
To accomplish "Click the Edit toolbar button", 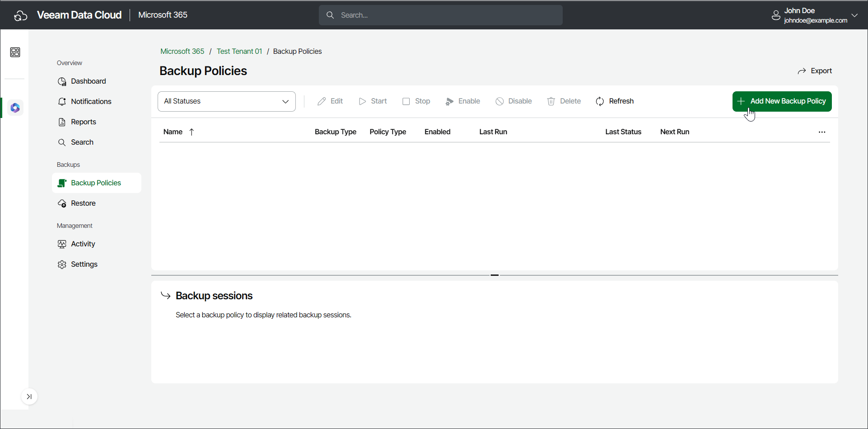I will click(x=330, y=101).
